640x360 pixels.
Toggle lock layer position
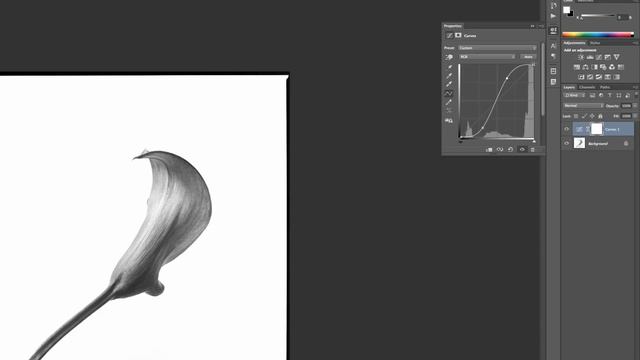[x=592, y=116]
